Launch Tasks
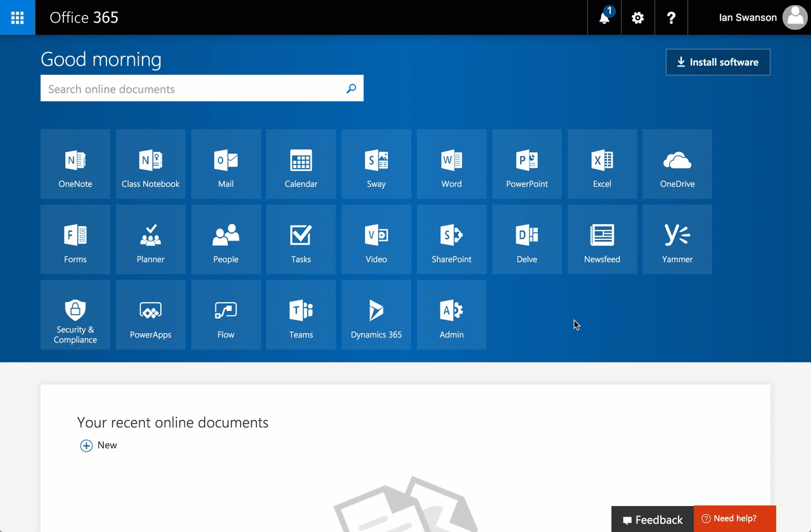The height and width of the screenshot is (532, 811). click(301, 239)
